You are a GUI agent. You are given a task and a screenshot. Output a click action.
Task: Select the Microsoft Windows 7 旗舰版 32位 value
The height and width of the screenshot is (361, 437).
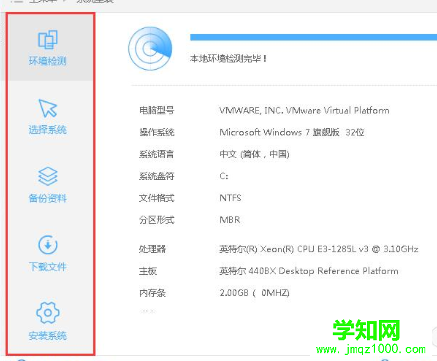pos(292,132)
